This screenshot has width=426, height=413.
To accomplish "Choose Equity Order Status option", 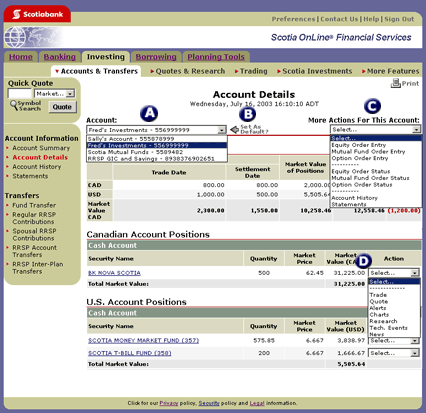I will coord(361,171).
